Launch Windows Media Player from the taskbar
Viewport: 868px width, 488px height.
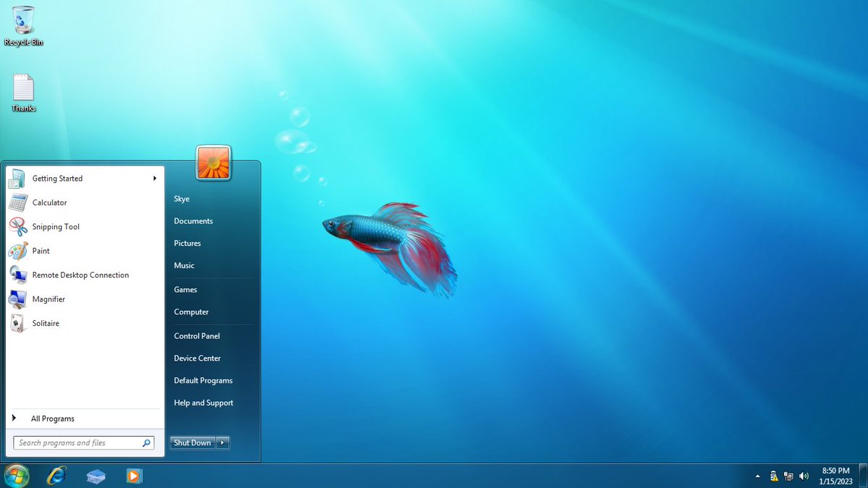coord(135,476)
